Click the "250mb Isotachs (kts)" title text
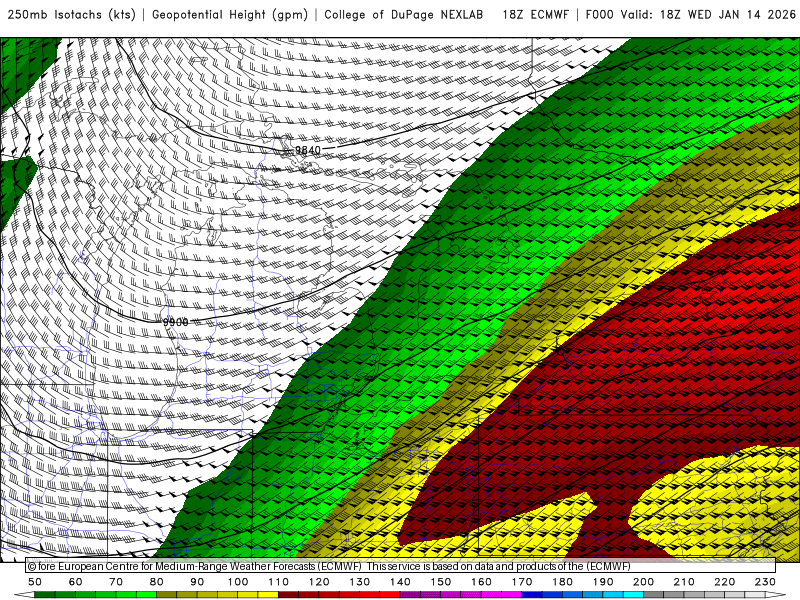The image size is (800, 600). point(71,14)
